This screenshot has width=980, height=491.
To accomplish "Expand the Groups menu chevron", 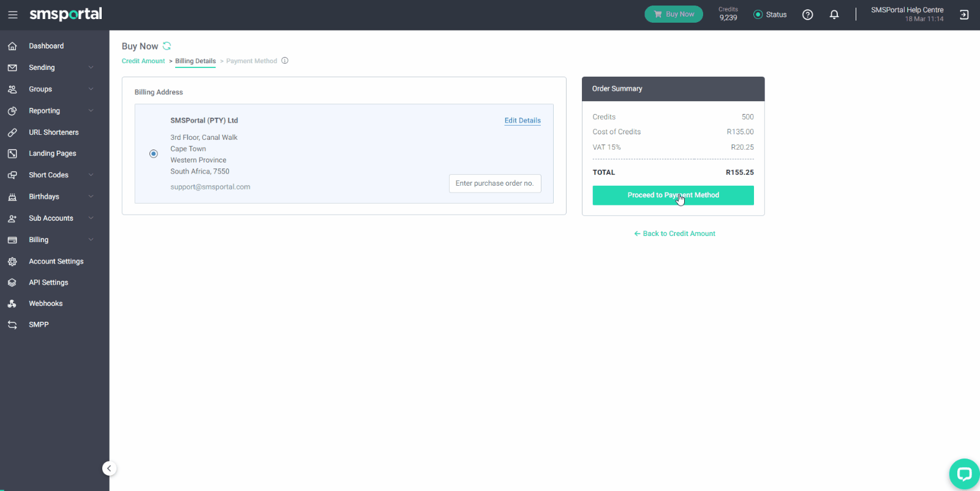I will 91,89.
